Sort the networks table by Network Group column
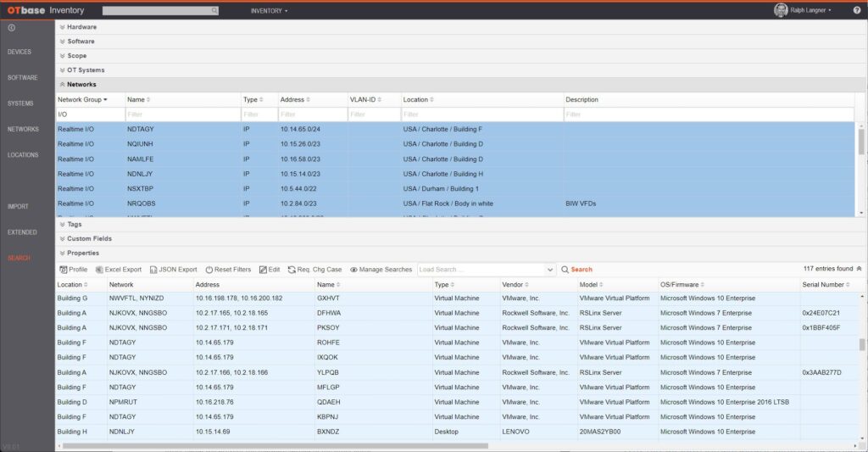The height and width of the screenshot is (452, 868). [82, 99]
